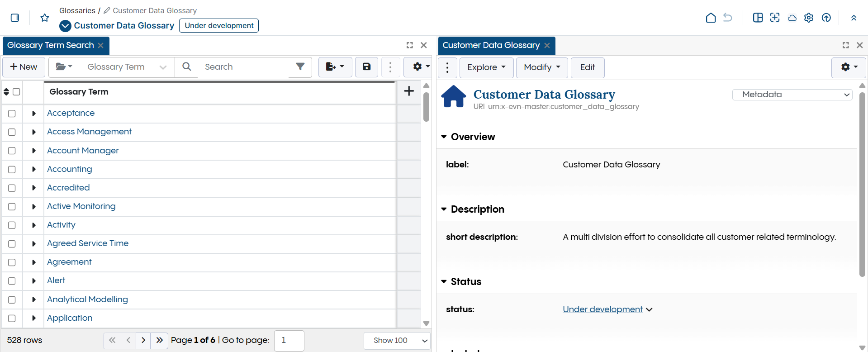Open the Show 100 rows dropdown
The height and width of the screenshot is (352, 868).
click(397, 341)
